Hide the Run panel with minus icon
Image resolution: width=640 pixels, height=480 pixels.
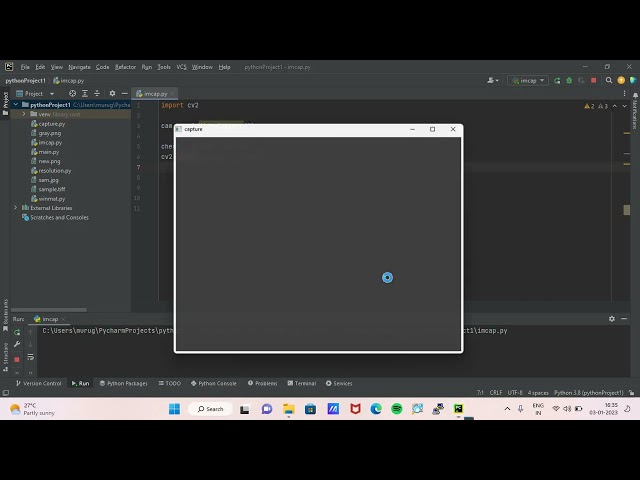pyautogui.click(x=624, y=319)
